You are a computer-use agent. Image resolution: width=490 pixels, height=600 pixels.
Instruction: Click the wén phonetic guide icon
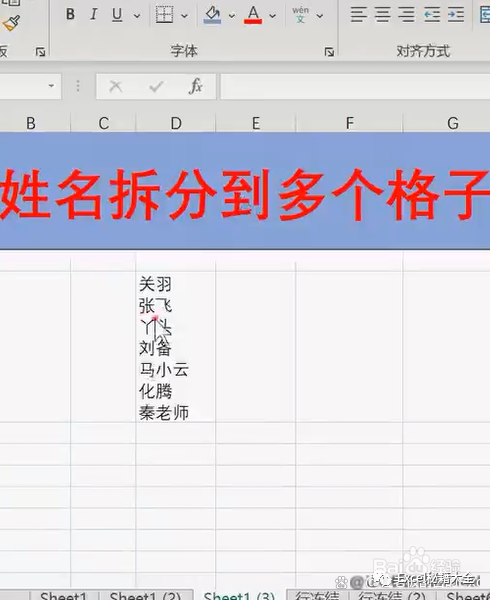[301, 15]
